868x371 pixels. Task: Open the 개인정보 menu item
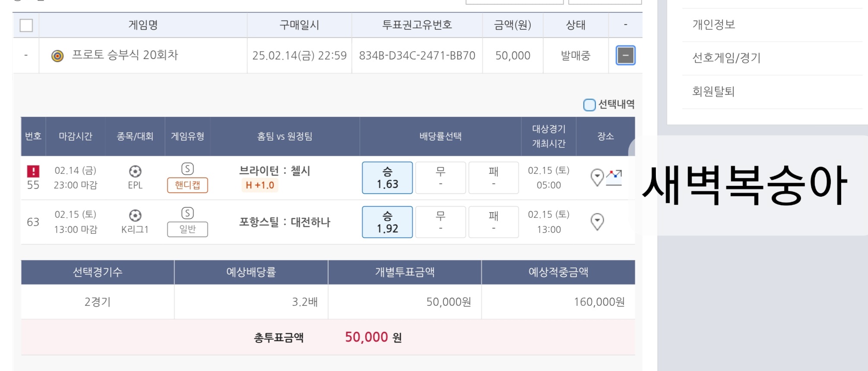click(x=714, y=25)
